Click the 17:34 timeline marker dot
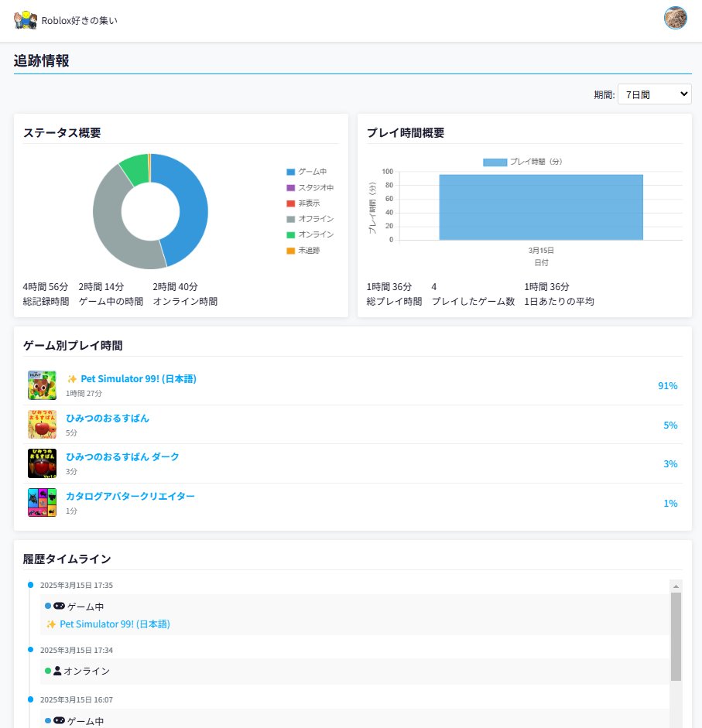This screenshot has height=728, width=702. pyautogui.click(x=31, y=650)
